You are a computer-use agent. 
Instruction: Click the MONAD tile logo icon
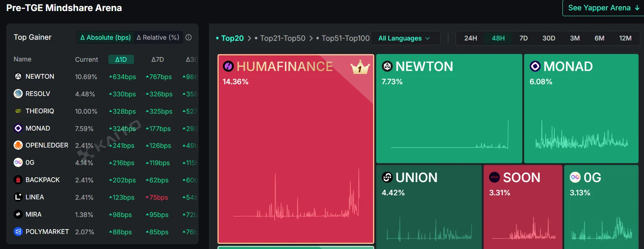pyautogui.click(x=535, y=66)
